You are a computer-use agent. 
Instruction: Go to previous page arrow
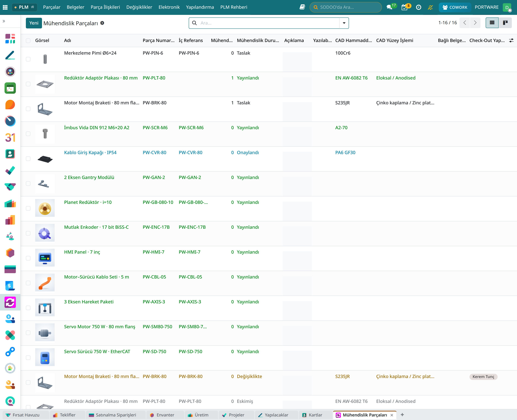pos(465,23)
